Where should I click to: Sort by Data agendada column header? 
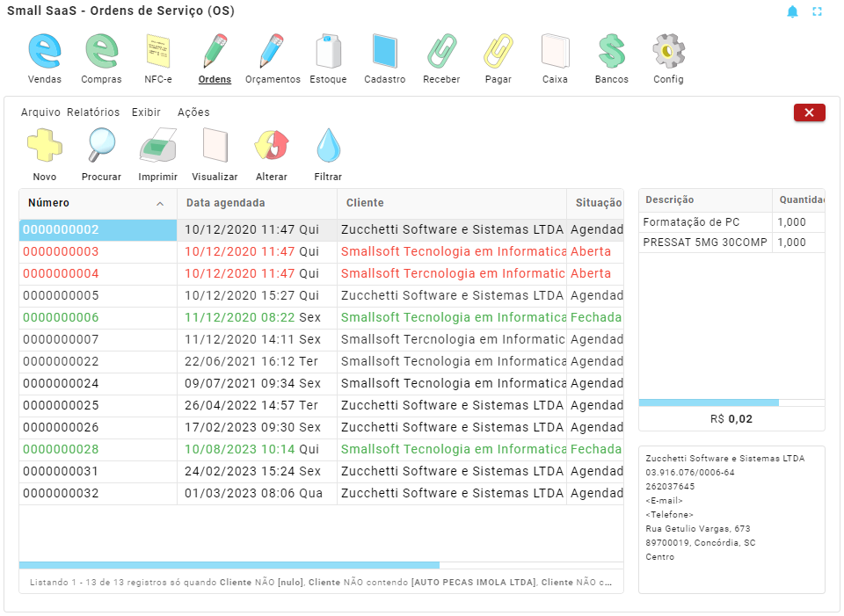click(226, 203)
